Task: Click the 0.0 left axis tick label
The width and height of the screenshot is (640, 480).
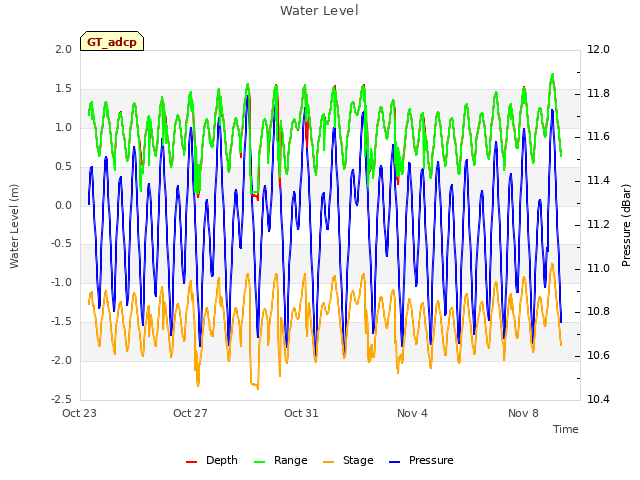Action: [x=63, y=205]
